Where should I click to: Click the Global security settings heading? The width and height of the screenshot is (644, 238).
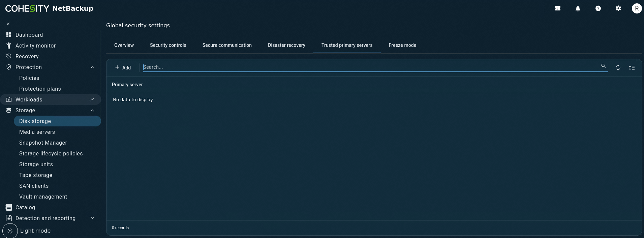(138, 25)
